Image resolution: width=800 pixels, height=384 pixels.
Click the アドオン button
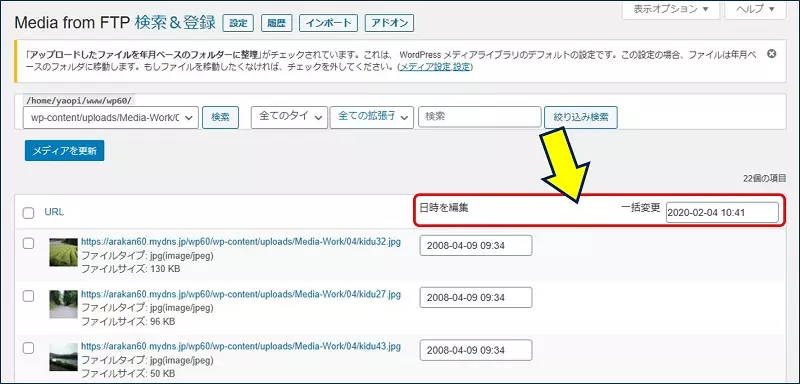click(389, 23)
